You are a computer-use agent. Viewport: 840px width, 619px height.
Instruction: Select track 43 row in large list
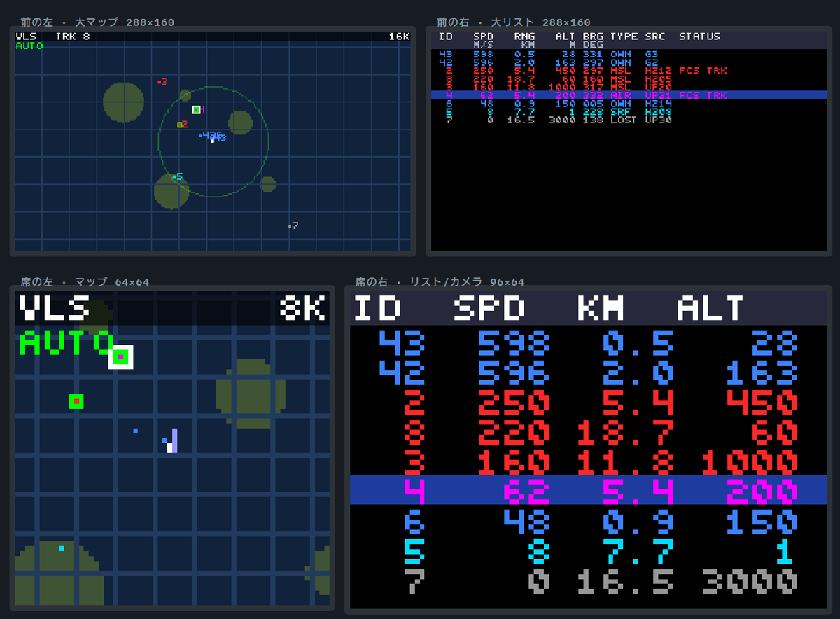pyautogui.click(x=629, y=53)
